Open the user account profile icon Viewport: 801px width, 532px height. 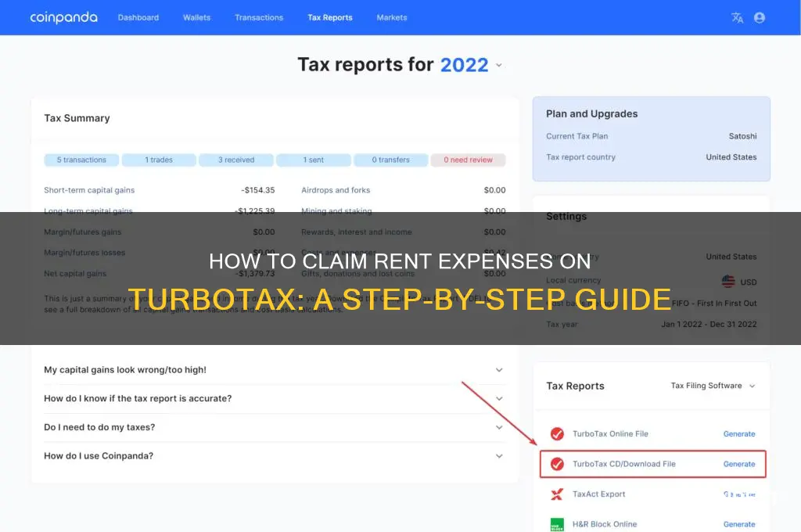[x=760, y=18]
